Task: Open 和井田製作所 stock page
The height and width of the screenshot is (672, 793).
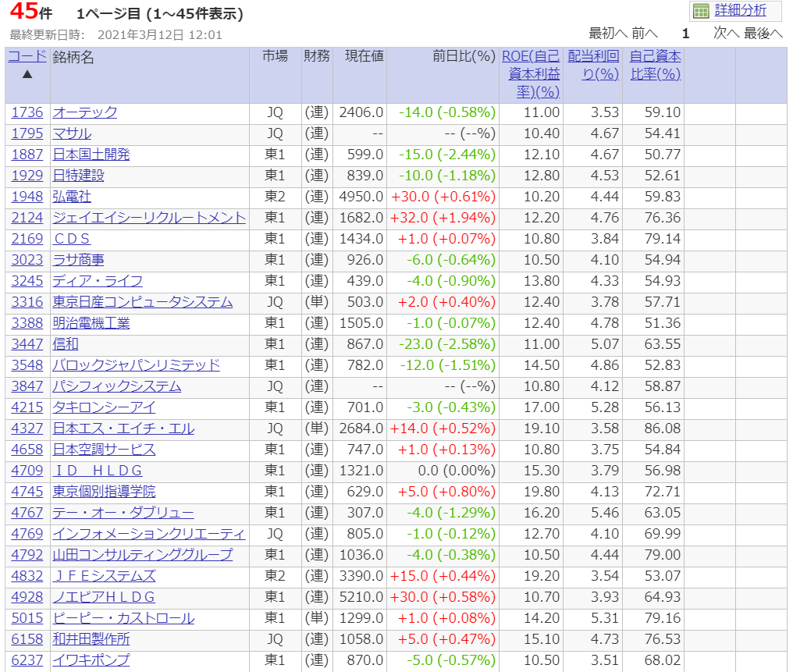Action: point(91,639)
